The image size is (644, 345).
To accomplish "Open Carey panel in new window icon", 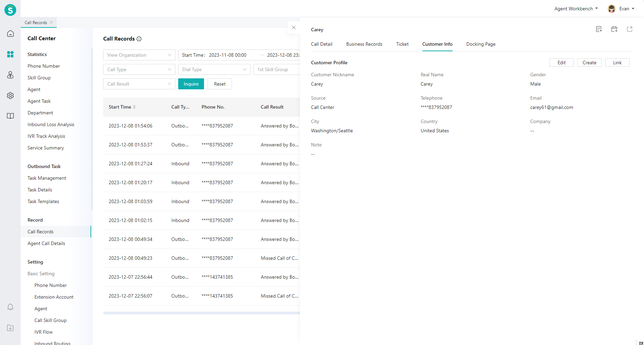I will [630, 29].
